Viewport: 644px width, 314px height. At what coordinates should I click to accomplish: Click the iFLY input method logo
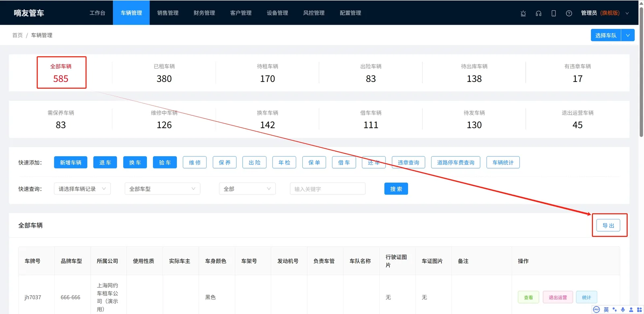pos(597,310)
